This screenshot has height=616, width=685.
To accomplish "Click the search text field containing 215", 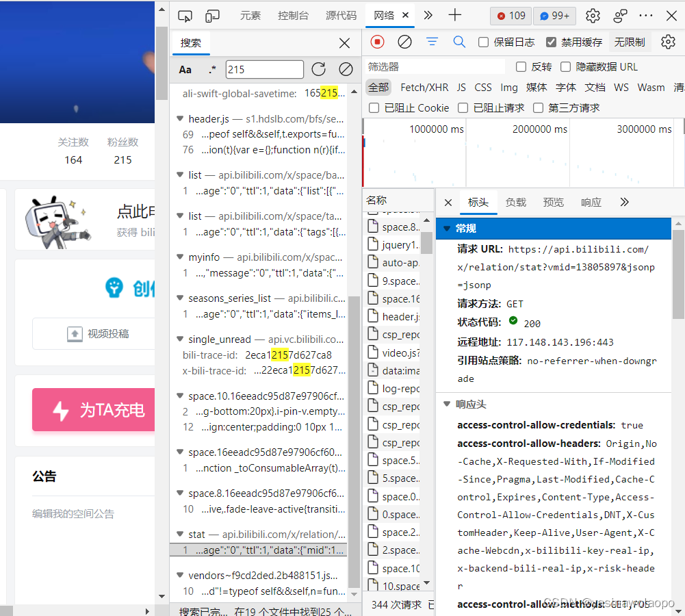I will coord(264,69).
